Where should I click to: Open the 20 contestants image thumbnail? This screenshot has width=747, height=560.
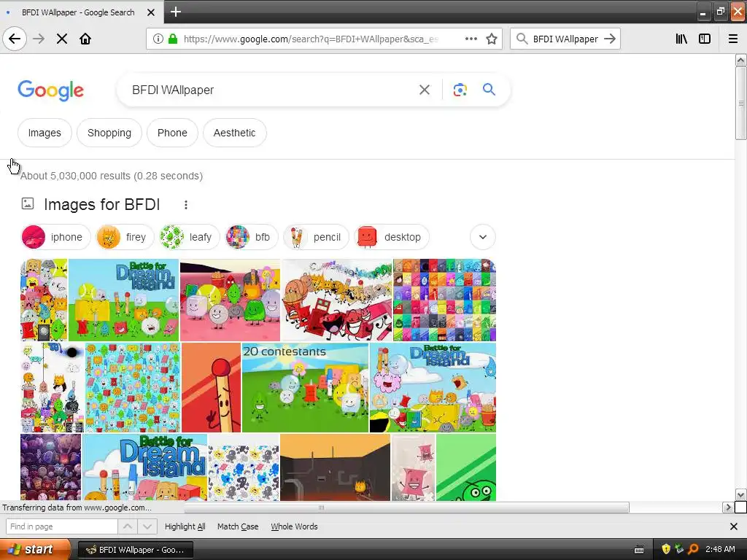(x=305, y=388)
